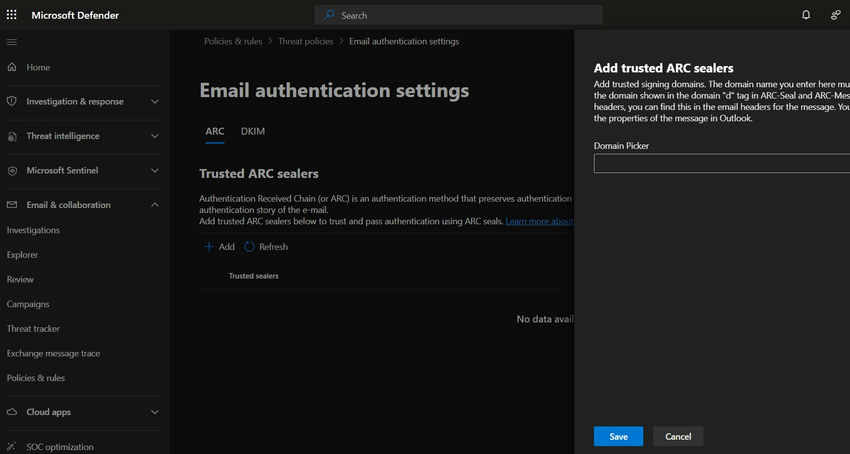850x454 pixels.
Task: Click the Trusted ARC sealers heading
Action: [x=259, y=174]
